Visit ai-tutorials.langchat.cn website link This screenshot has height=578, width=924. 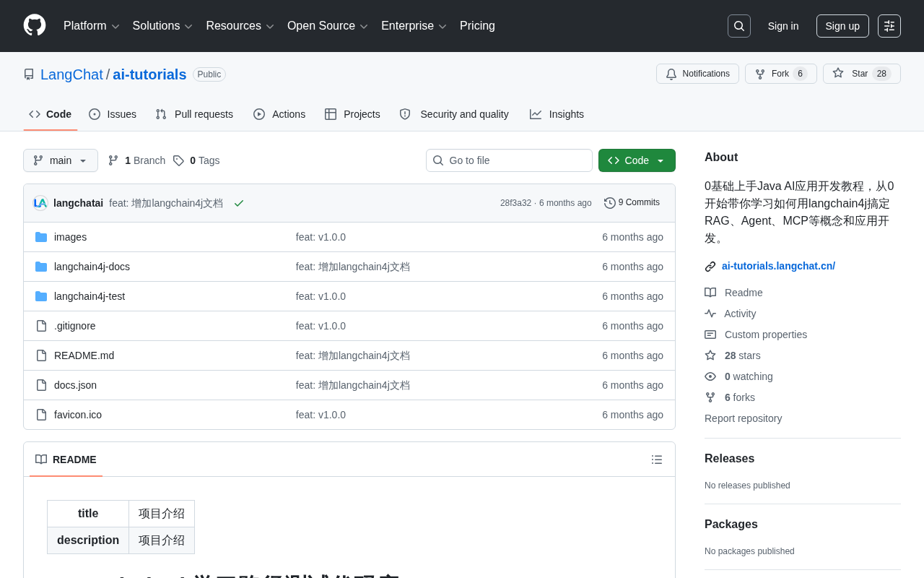tap(778, 266)
